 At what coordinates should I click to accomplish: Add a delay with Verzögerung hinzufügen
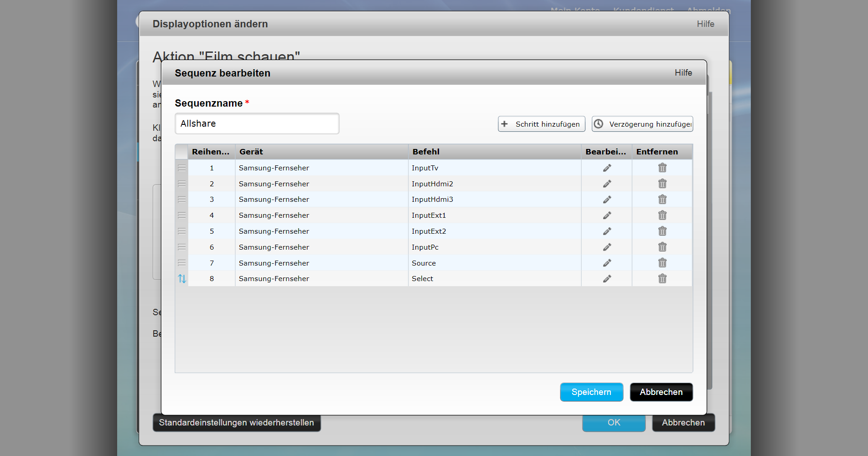point(642,124)
